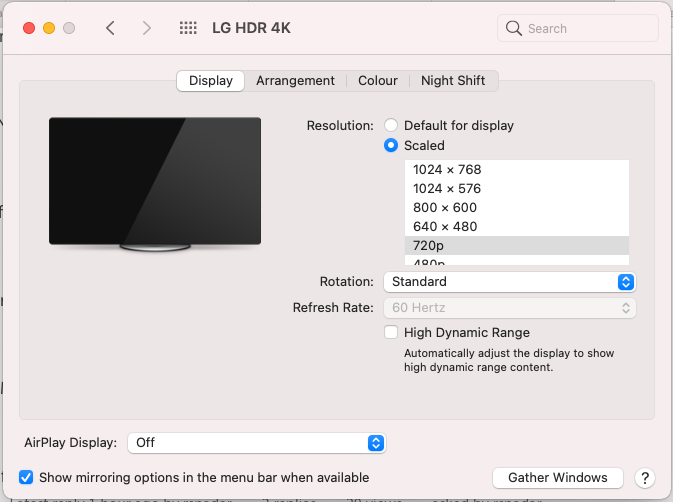Uncheck Show mirroring options in menu bar
673x502 pixels.
click(x=26, y=477)
